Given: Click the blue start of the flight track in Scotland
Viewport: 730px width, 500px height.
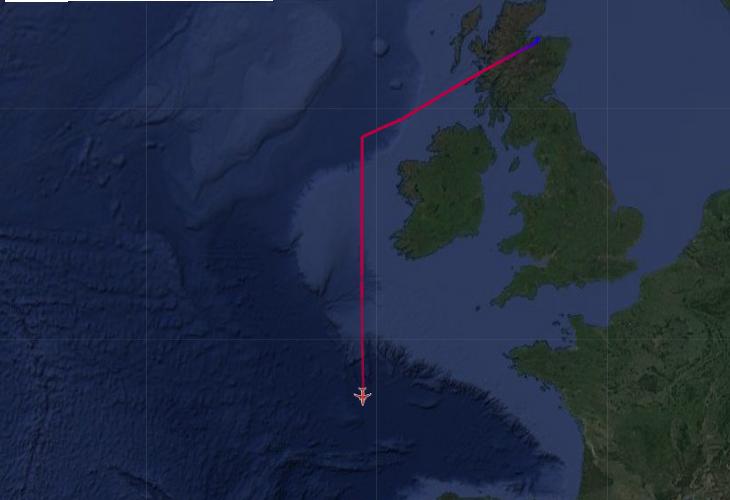Looking at the screenshot, I should [x=534, y=43].
